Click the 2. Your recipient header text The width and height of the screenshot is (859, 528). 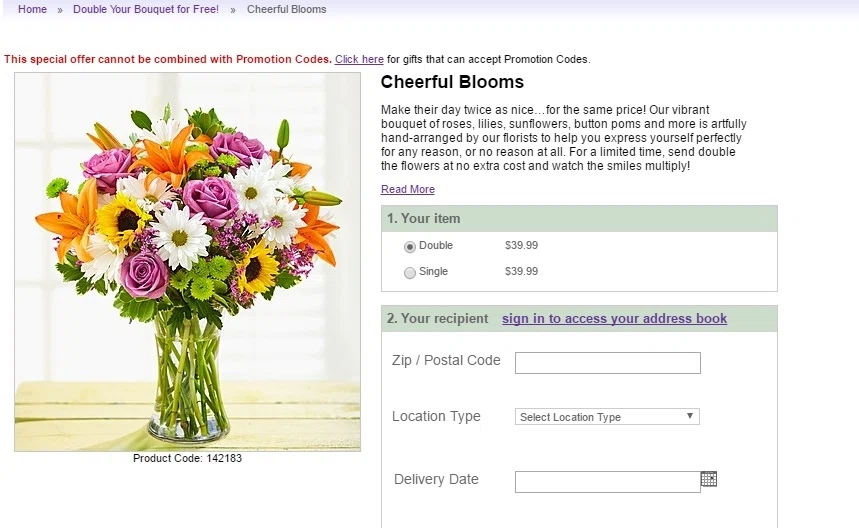(x=437, y=318)
